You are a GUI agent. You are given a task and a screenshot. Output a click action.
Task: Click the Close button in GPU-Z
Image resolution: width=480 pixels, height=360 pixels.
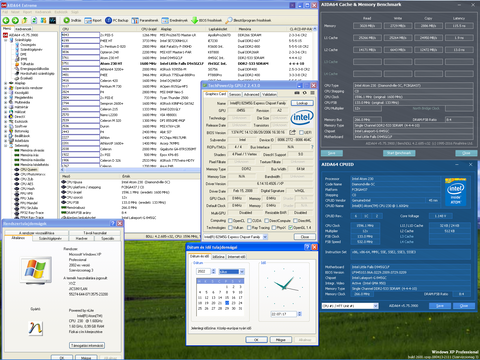pos(305,237)
